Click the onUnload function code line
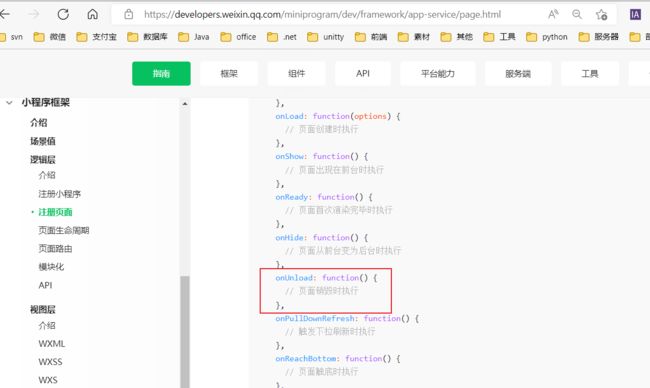The image size is (650, 388). [x=326, y=278]
